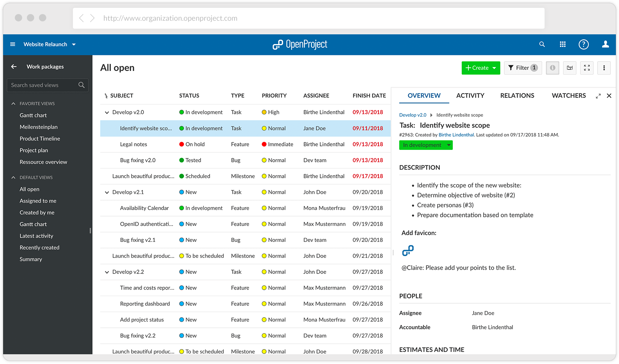This screenshot has width=619, height=364.
Task: Open the hamburger main menu icon
Action: 12,44
